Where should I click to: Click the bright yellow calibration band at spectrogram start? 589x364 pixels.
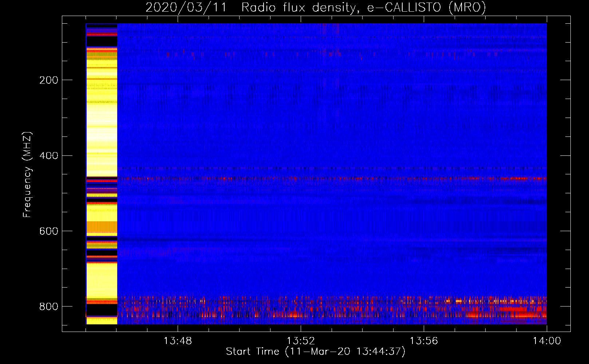pos(102,174)
